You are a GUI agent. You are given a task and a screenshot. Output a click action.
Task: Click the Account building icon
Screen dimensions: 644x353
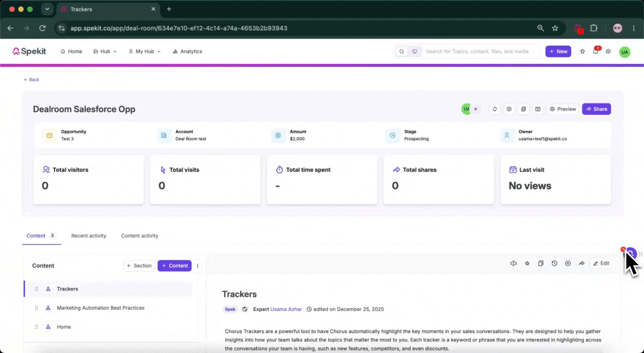pyautogui.click(x=164, y=135)
